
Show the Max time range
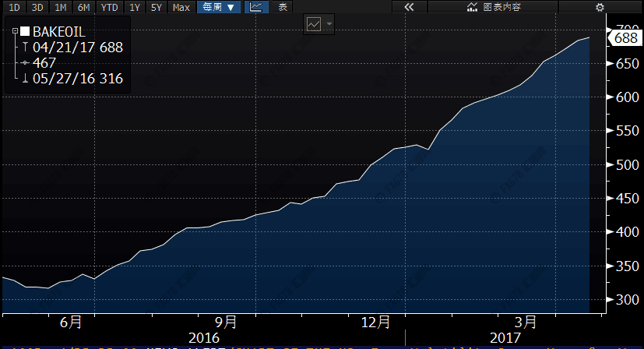tap(181, 7)
